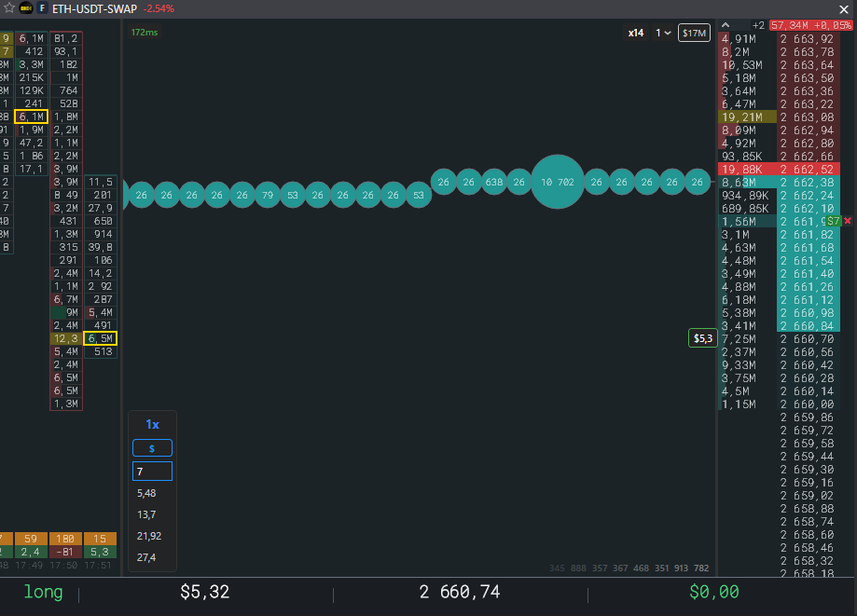Click the order size input field

[x=153, y=472]
